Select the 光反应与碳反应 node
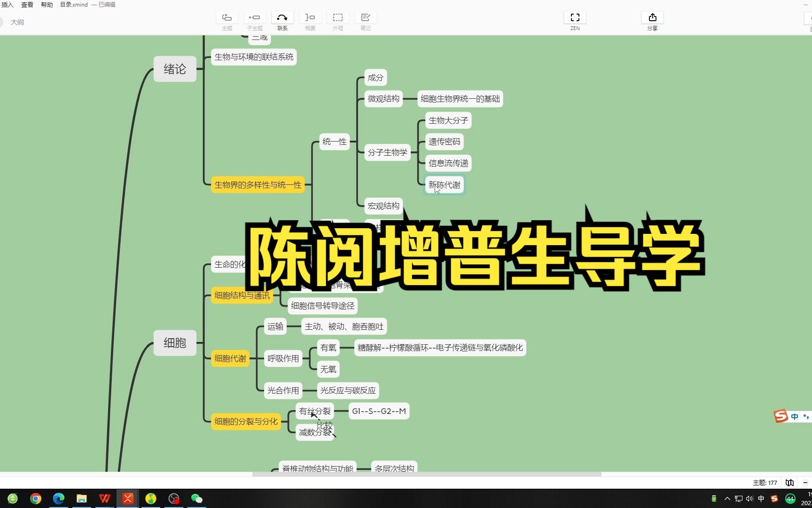Screen dimensions: 812x508 tap(348, 390)
